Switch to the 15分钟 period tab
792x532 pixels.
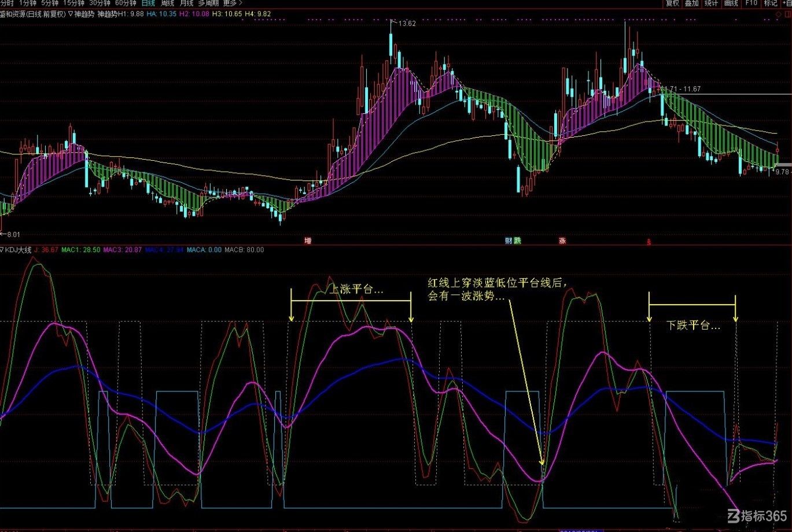point(73,3)
